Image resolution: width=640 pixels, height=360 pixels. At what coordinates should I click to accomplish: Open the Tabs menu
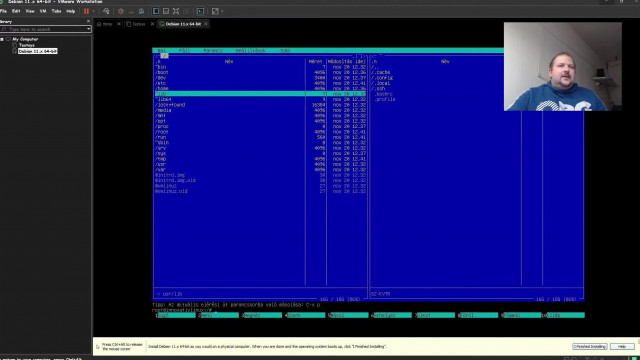pyautogui.click(x=56, y=11)
